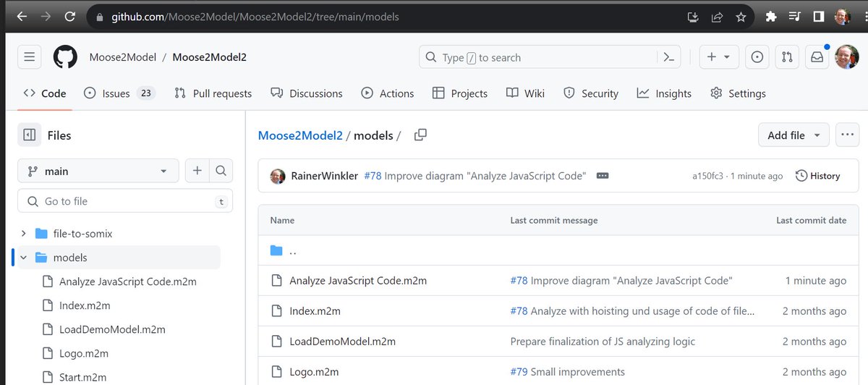Open the Add file dropdown
868x385 pixels.
(x=793, y=135)
